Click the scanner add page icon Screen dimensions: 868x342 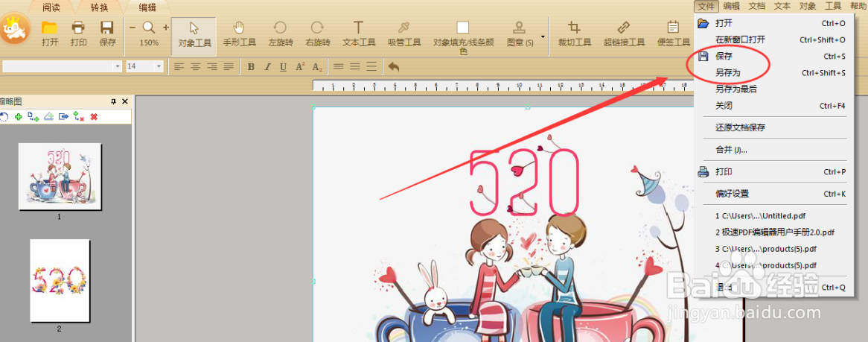(x=48, y=117)
